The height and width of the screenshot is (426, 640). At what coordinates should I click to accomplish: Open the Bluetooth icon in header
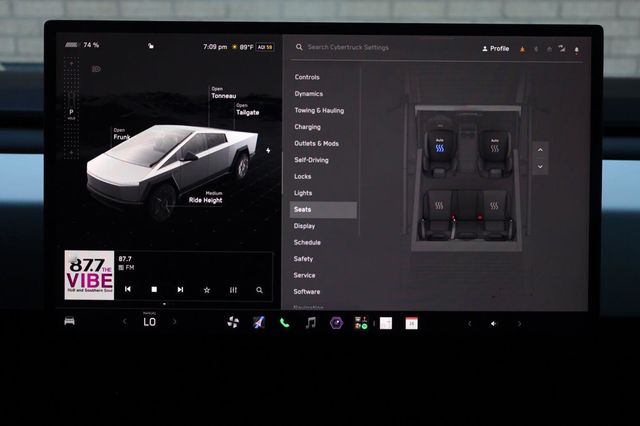pos(536,49)
